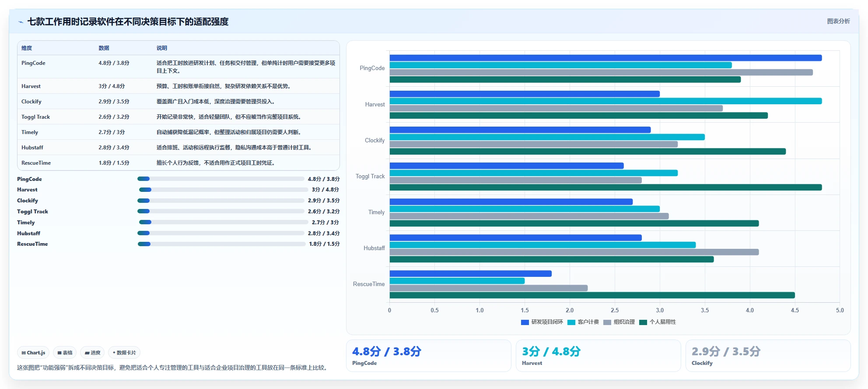The image size is (868, 389).
Task: Click the table description starting with 自动捕获降低漏记概率
Action: click(x=229, y=132)
